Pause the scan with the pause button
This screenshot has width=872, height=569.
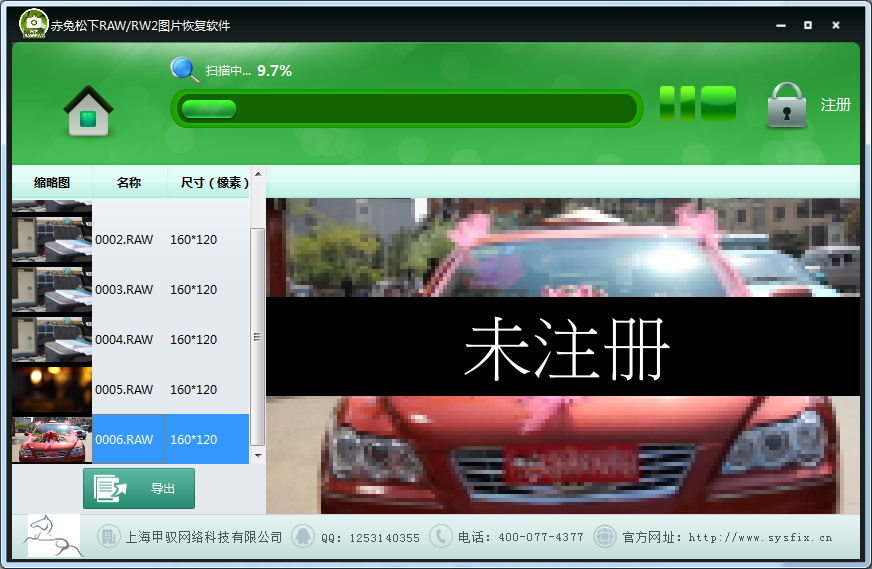(677, 103)
